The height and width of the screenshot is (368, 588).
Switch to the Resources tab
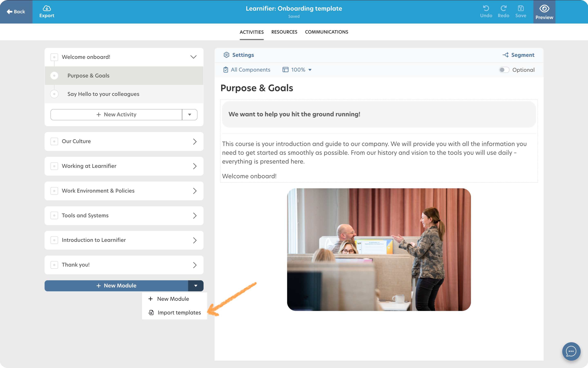click(284, 32)
